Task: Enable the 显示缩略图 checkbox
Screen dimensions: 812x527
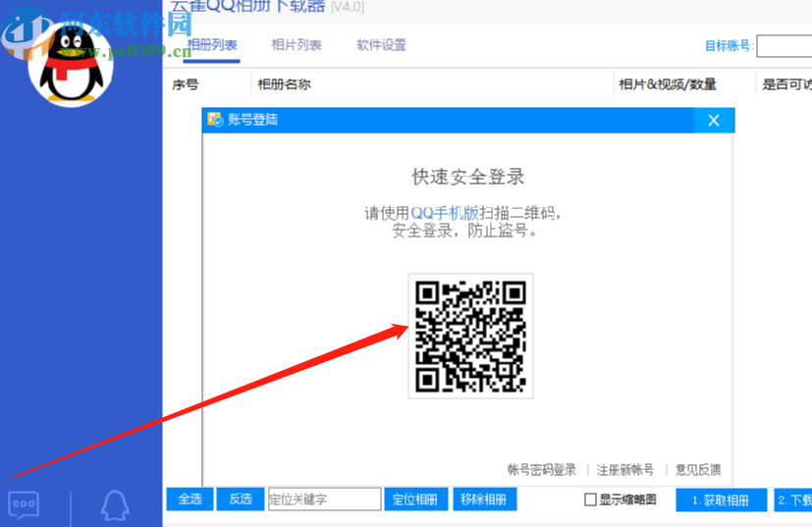Action: (x=590, y=500)
